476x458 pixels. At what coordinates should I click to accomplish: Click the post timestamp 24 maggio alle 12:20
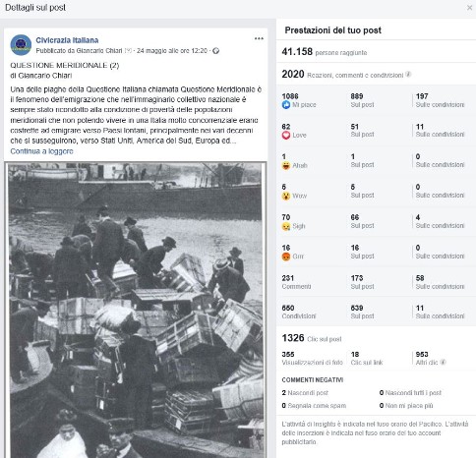[x=172, y=51]
